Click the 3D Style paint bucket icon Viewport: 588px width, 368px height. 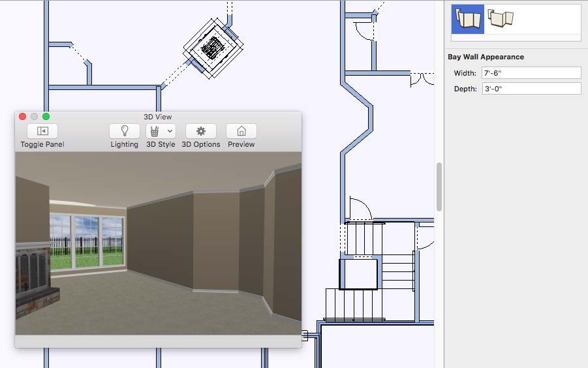coord(155,131)
